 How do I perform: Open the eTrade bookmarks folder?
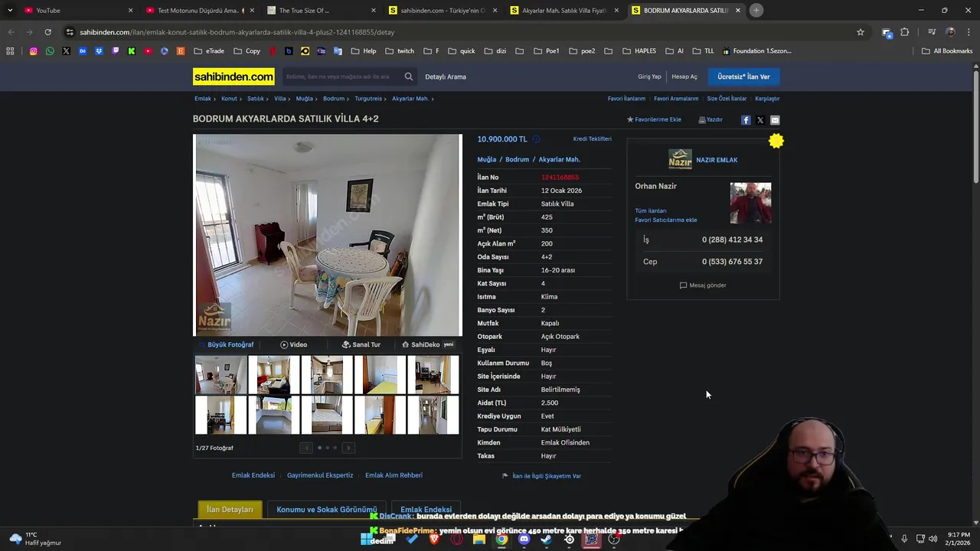pyautogui.click(x=209, y=51)
